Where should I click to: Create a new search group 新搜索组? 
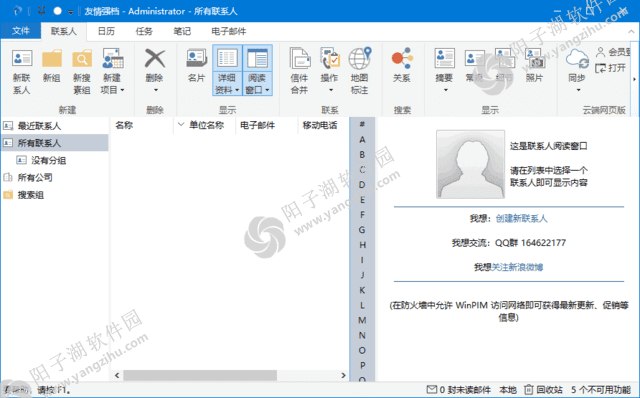click(x=82, y=72)
